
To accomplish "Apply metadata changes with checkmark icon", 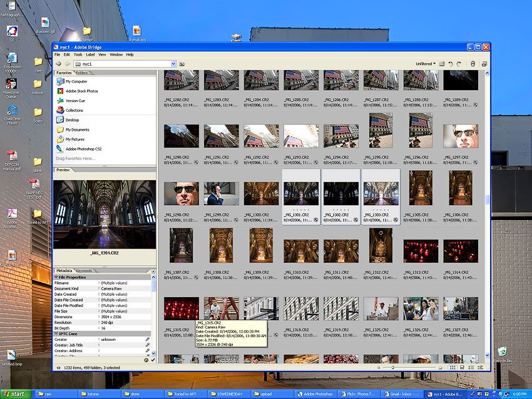I will click(153, 360).
